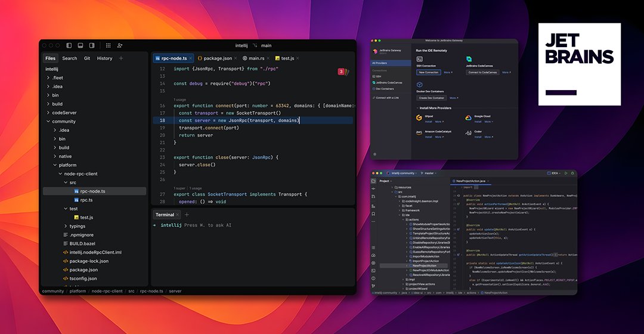This screenshot has height=334, width=644.
Task: Click New Connection button in Gateway
Action: [x=428, y=72]
